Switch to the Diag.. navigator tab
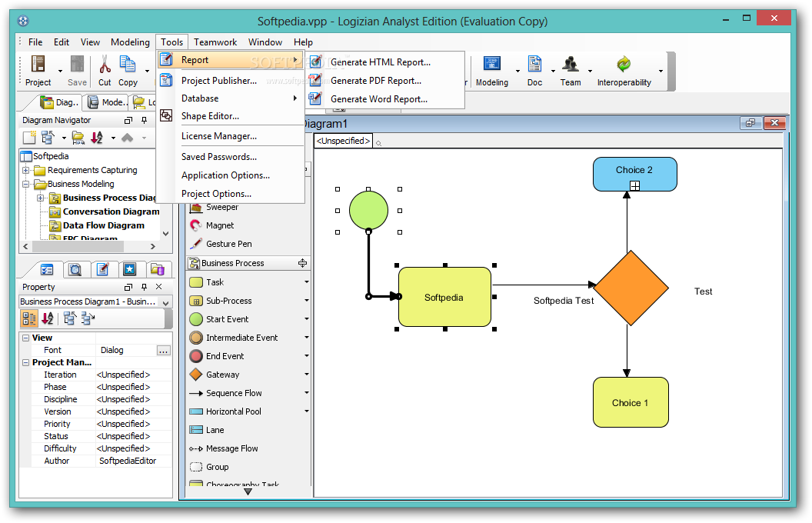Viewport: 812px width, 523px height. pos(61,102)
